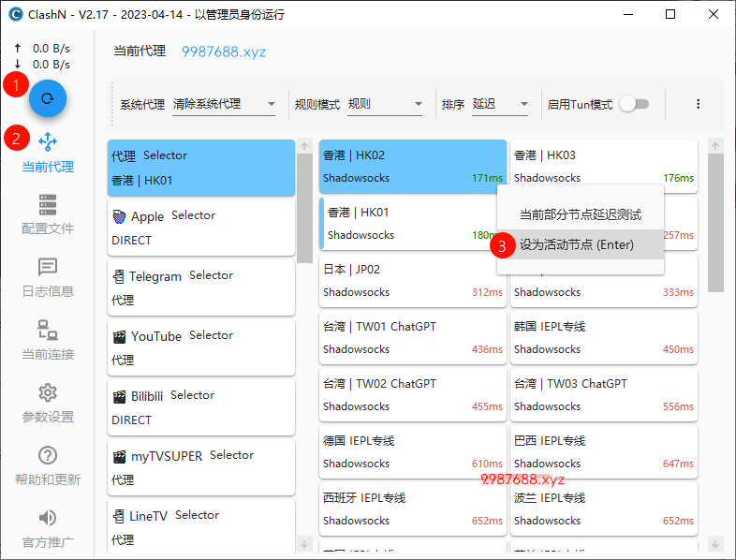The height and width of the screenshot is (560, 736).
Task: Select the 波兰 IEPL专线 node
Action: (x=604, y=508)
